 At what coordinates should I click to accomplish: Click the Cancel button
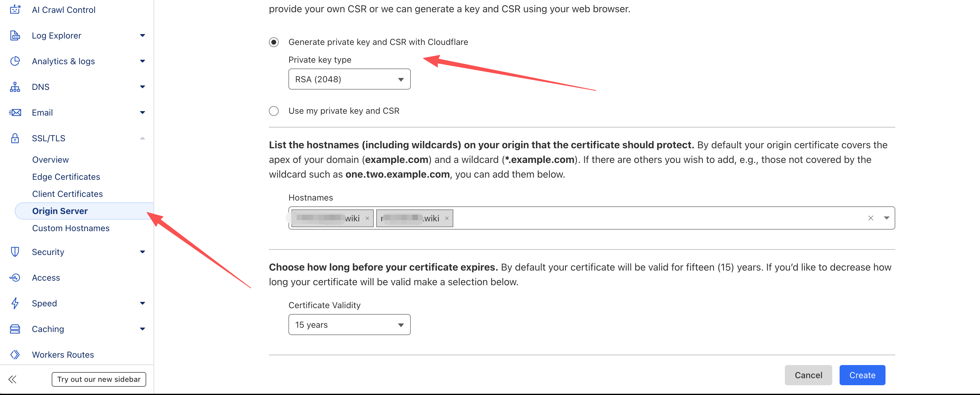pyautogui.click(x=808, y=375)
